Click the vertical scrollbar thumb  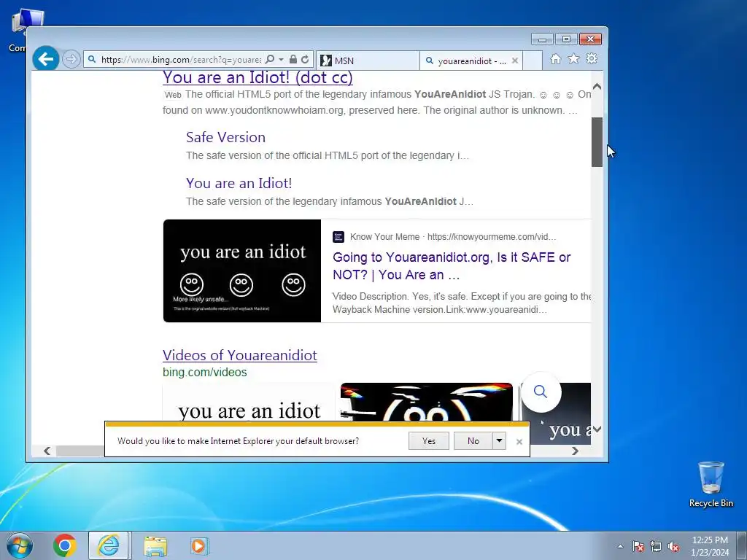(597, 142)
